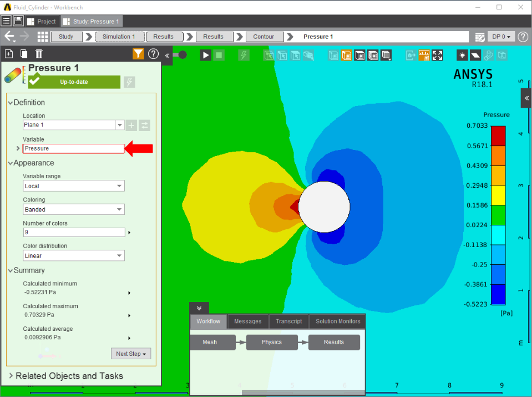Click the duplicate object icon
The image size is (532, 397).
24,54
